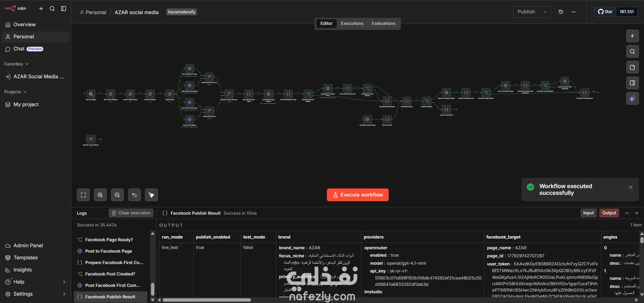Open Chat preview in the sidebar
Screen dimensions: 644x303
35,49
